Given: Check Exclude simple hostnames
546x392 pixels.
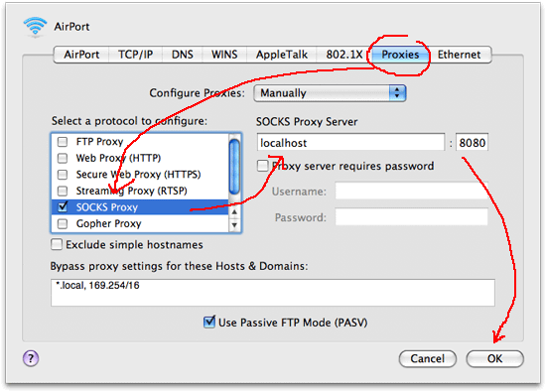Looking at the screenshot, I should 57,244.
